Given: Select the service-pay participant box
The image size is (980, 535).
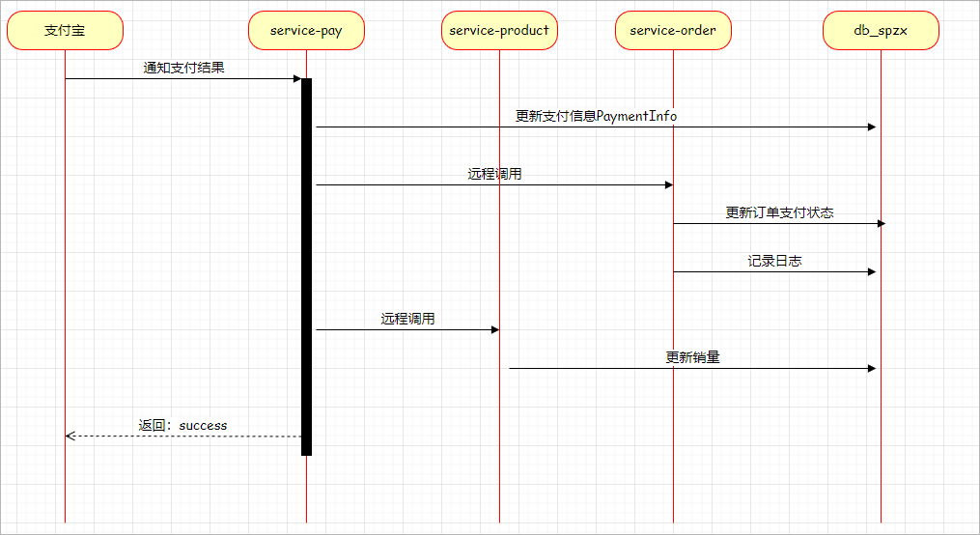Looking at the screenshot, I should [306, 31].
